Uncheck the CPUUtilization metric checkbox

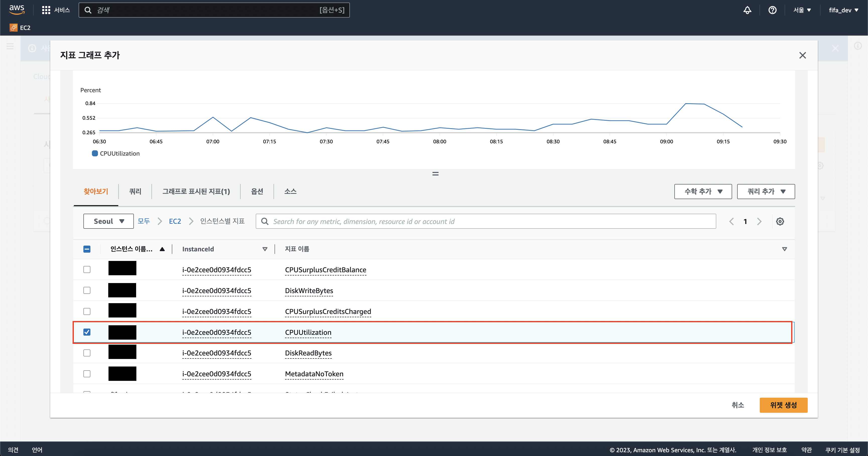point(87,332)
